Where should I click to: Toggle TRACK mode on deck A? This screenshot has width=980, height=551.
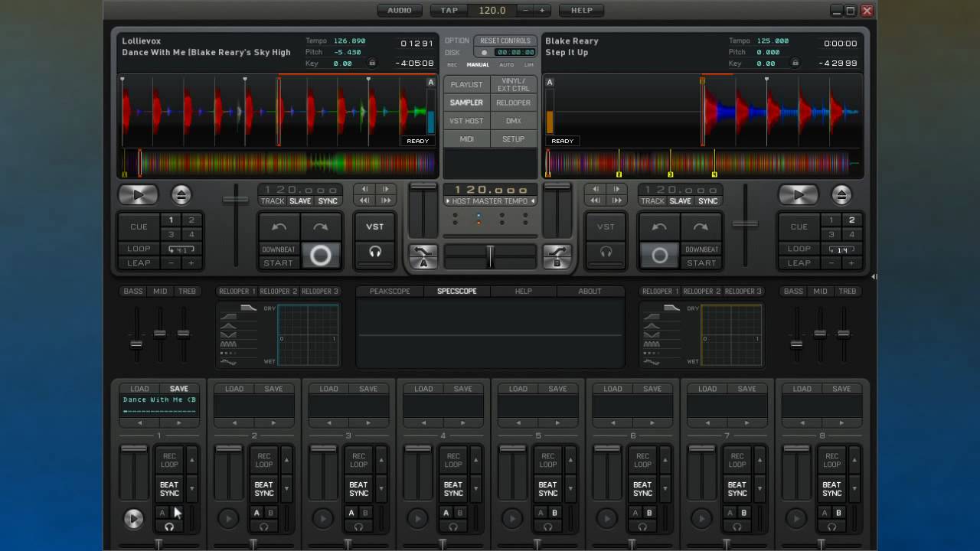[273, 201]
